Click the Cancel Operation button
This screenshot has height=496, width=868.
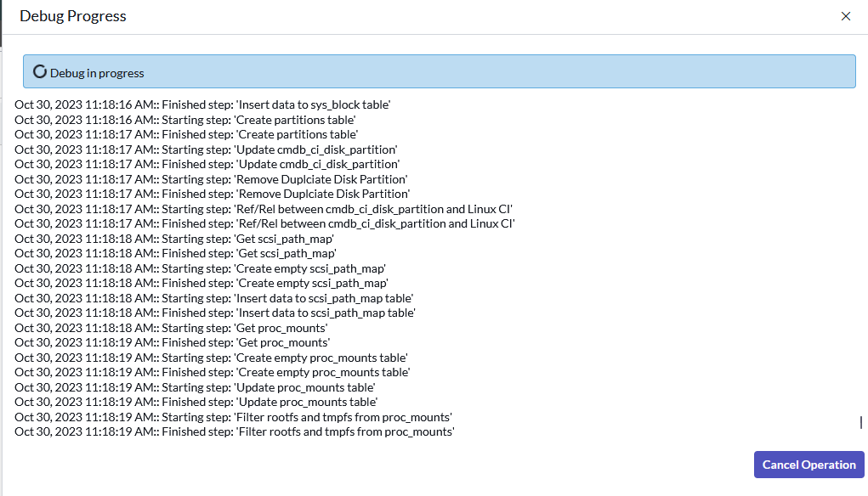(x=808, y=464)
